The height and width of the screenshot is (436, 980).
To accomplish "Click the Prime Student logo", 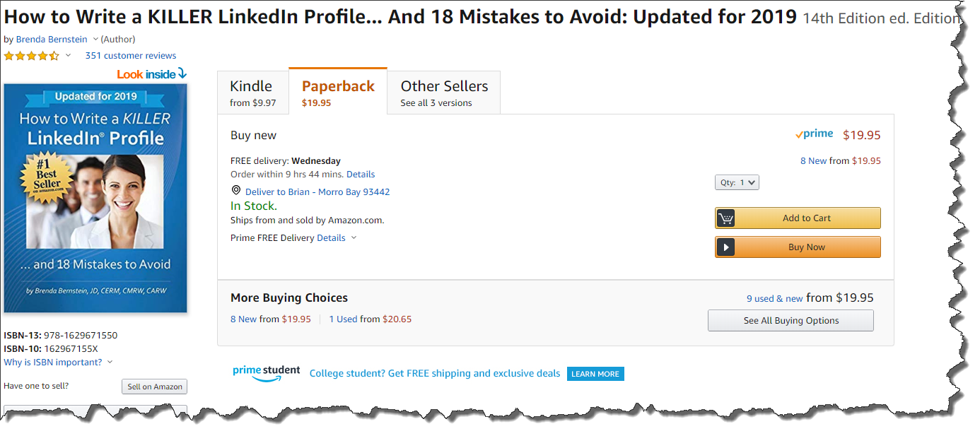I will tap(266, 373).
